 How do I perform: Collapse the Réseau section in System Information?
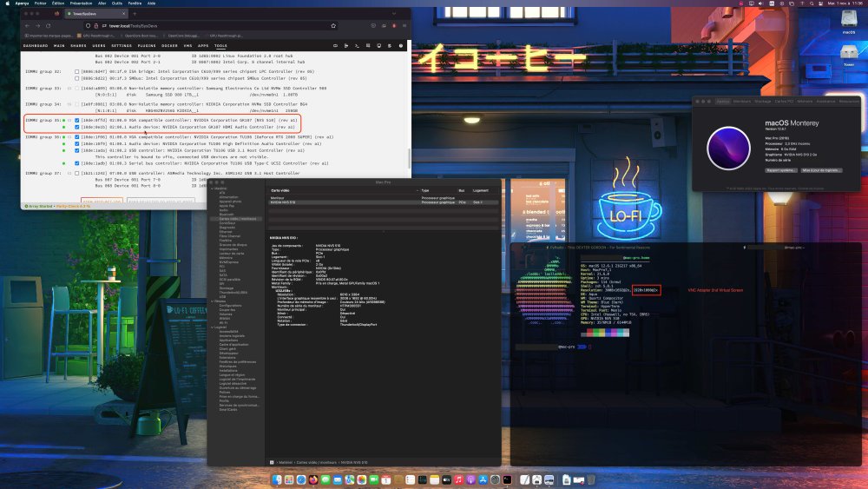212,301
